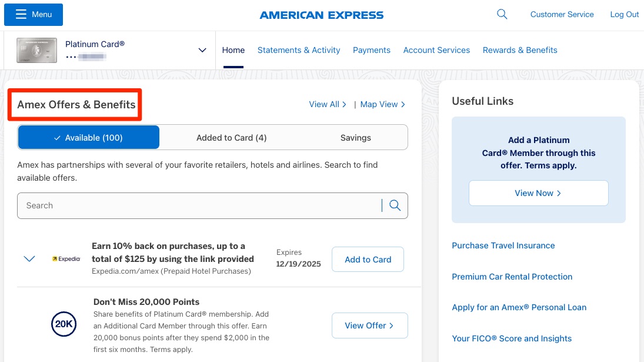Click the checkmark icon on the Available tab

(x=57, y=137)
